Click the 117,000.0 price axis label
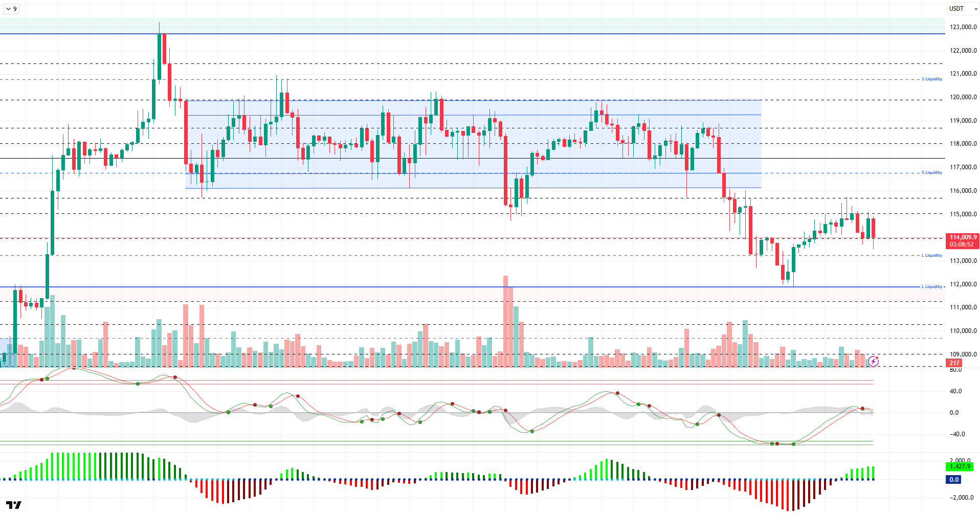The image size is (980, 514). pos(963,167)
